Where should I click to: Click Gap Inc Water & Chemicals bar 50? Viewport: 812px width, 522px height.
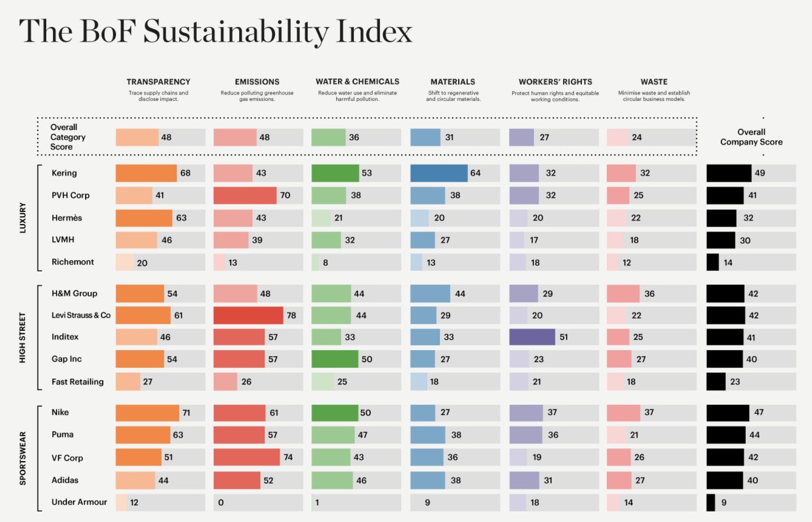[335, 359]
